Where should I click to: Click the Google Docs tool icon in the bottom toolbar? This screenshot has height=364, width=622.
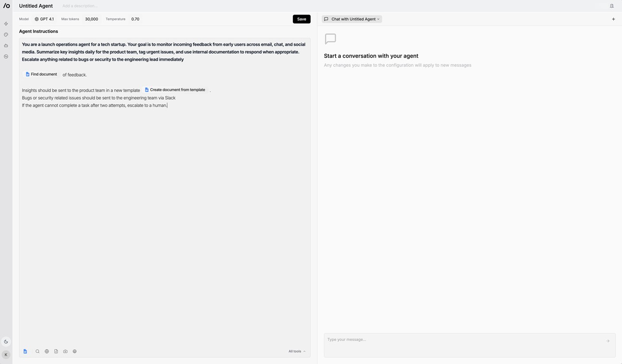25,352
